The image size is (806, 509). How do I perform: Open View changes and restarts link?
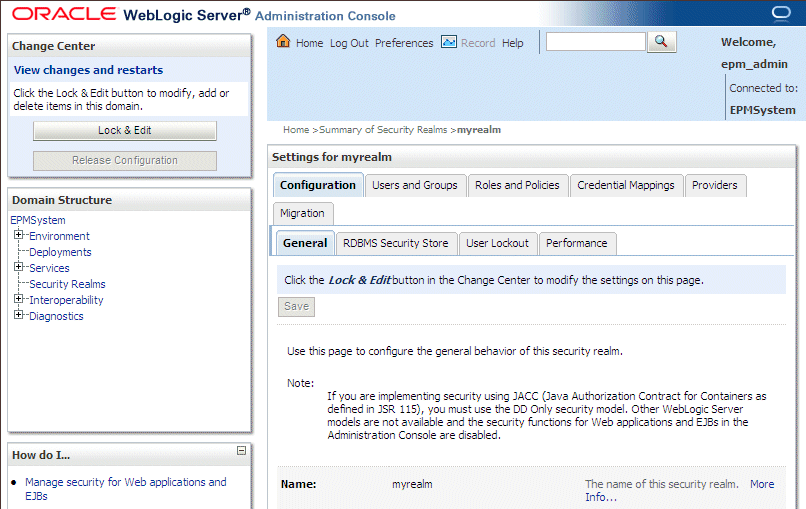[88, 70]
